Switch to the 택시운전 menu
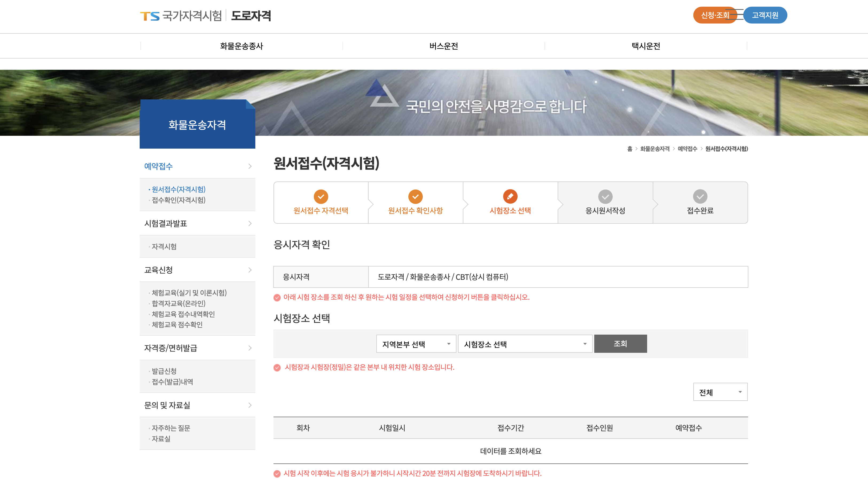 [646, 46]
